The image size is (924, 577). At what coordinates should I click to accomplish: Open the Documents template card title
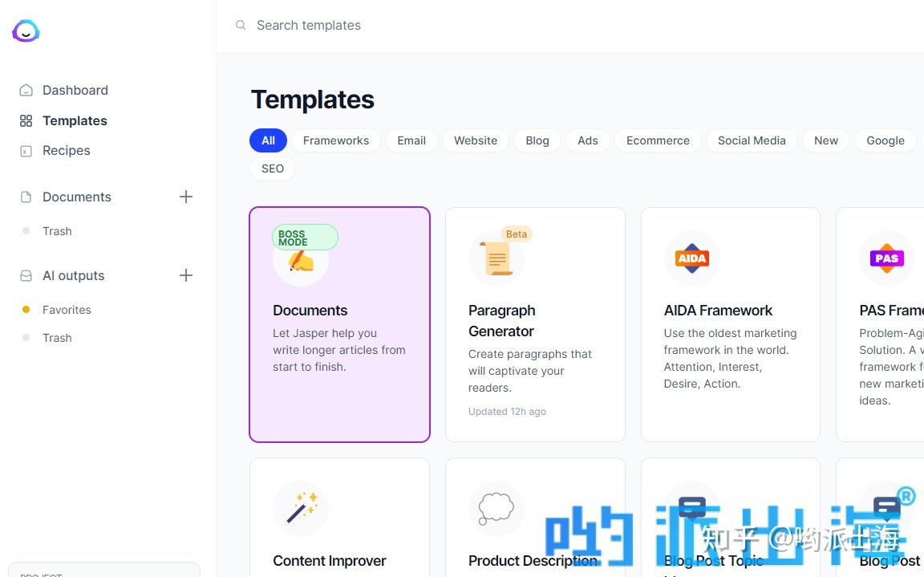click(x=310, y=311)
